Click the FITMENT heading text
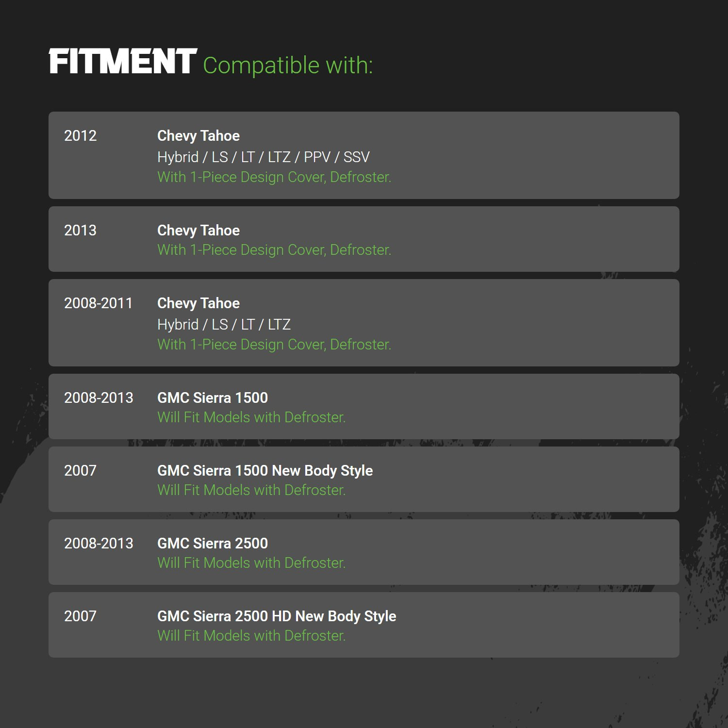 click(123, 61)
